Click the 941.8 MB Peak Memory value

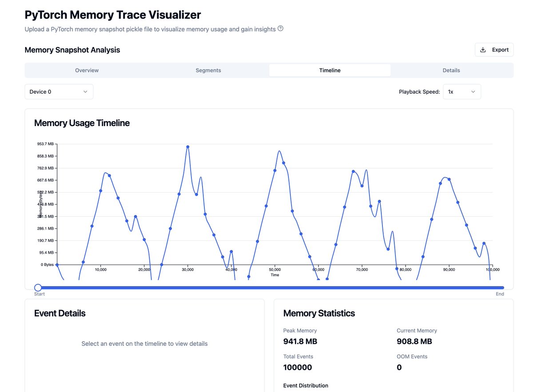(x=300, y=341)
